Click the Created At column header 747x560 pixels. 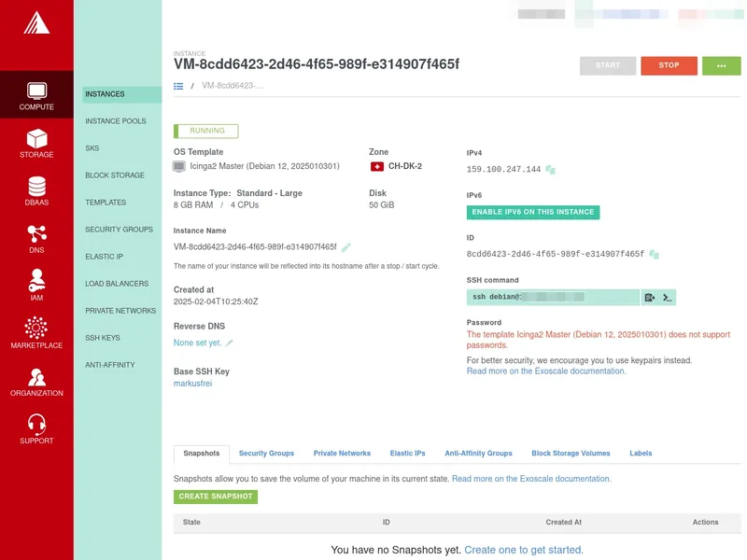coord(564,523)
